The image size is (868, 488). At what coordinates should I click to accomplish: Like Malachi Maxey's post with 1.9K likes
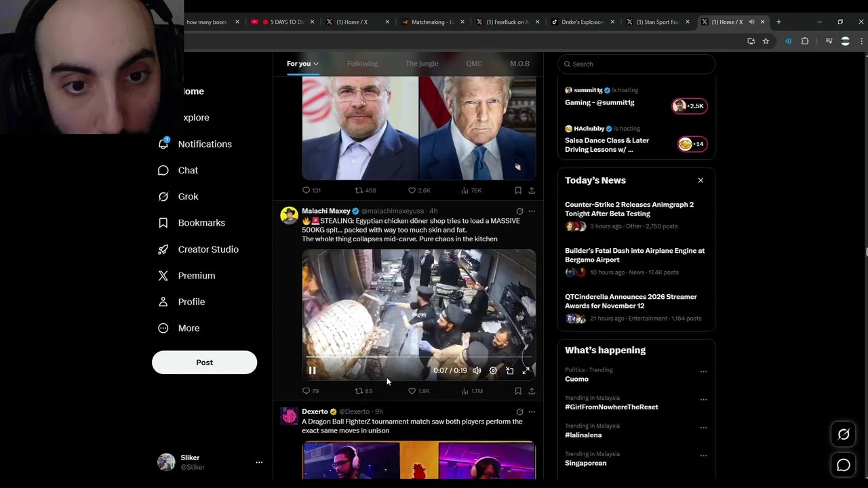click(x=418, y=391)
